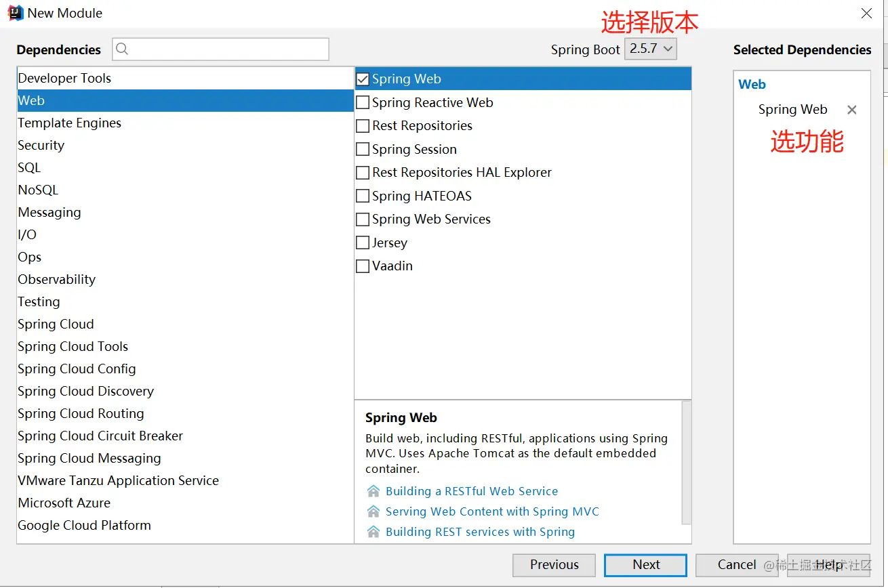This screenshot has width=888, height=588.
Task: Click the search magnifier icon in Dependencies field
Action: (x=122, y=49)
